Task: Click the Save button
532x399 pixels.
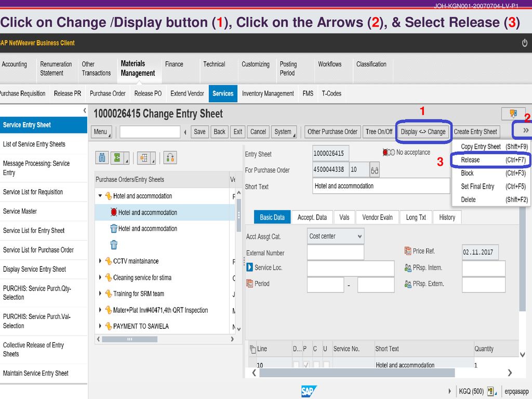Action: [x=199, y=131]
